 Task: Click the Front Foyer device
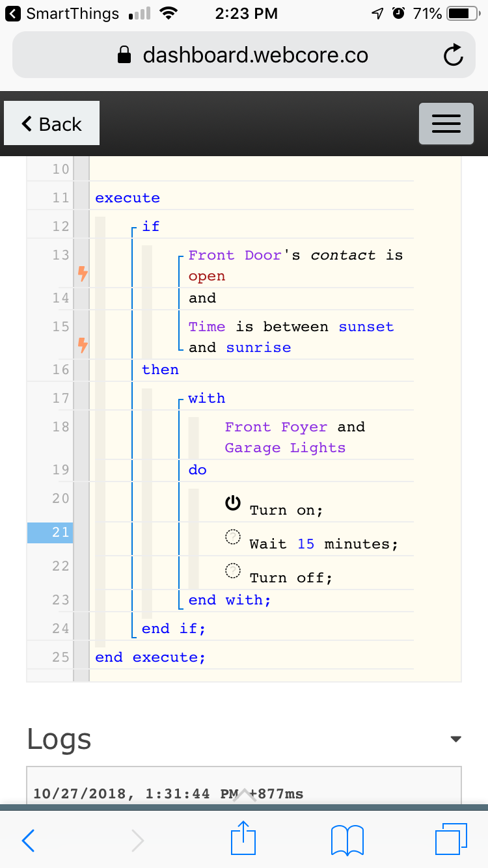[276, 427]
